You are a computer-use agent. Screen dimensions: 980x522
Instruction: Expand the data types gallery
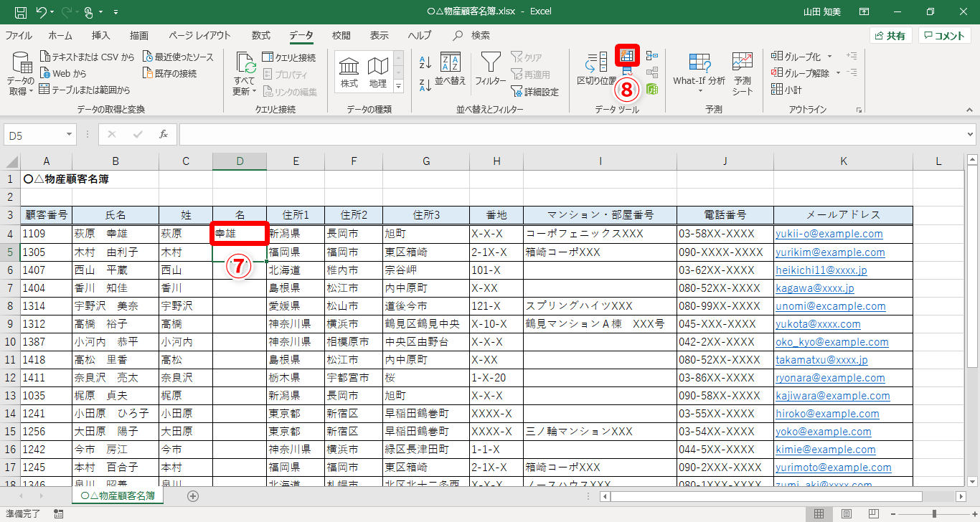[399, 87]
